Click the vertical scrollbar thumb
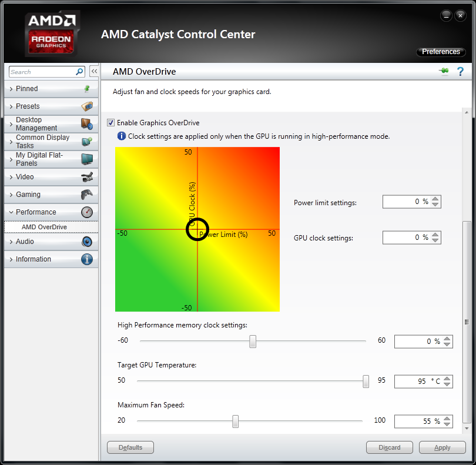Image resolution: width=476 pixels, height=465 pixels. pos(467,322)
